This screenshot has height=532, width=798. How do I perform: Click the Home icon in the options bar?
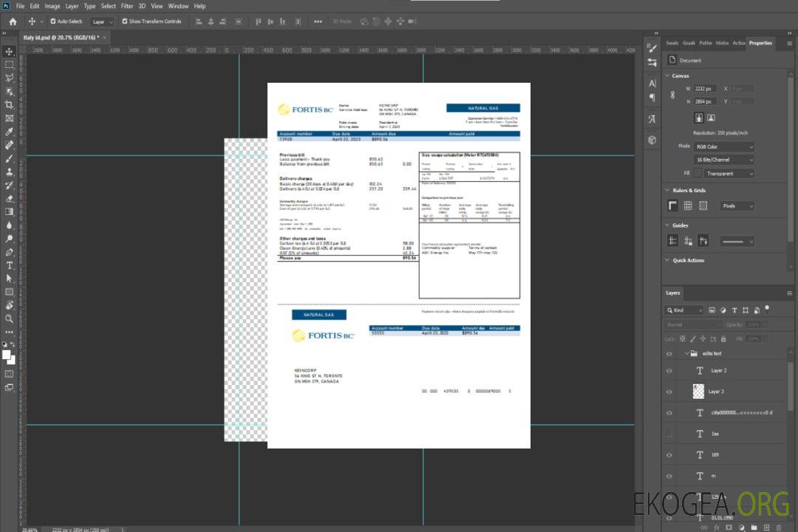click(x=13, y=21)
